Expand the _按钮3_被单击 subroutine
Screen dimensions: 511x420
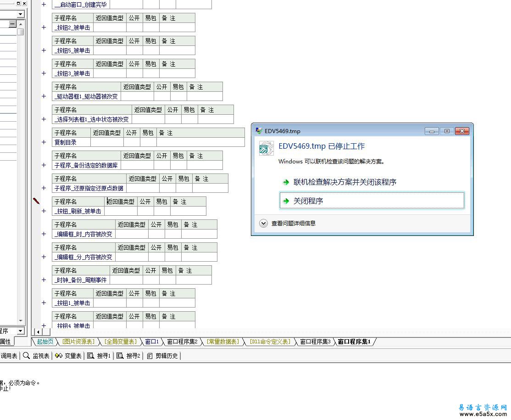(x=44, y=73)
